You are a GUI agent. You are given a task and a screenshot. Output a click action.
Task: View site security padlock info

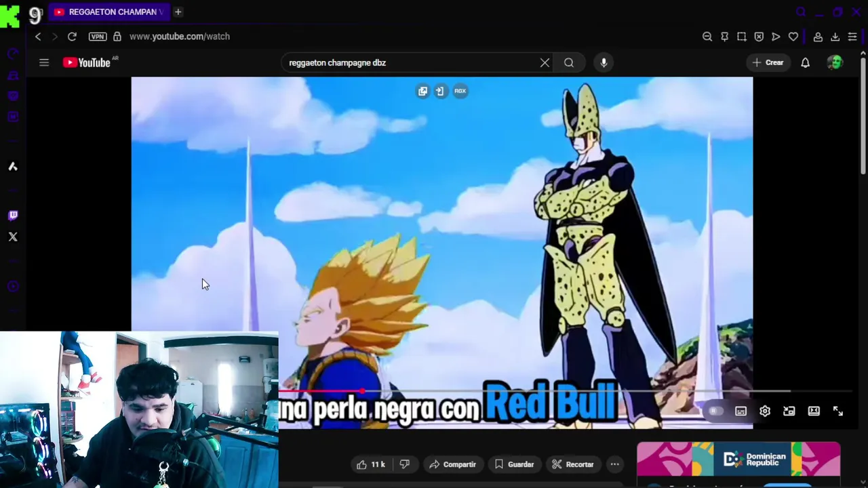[x=117, y=37]
